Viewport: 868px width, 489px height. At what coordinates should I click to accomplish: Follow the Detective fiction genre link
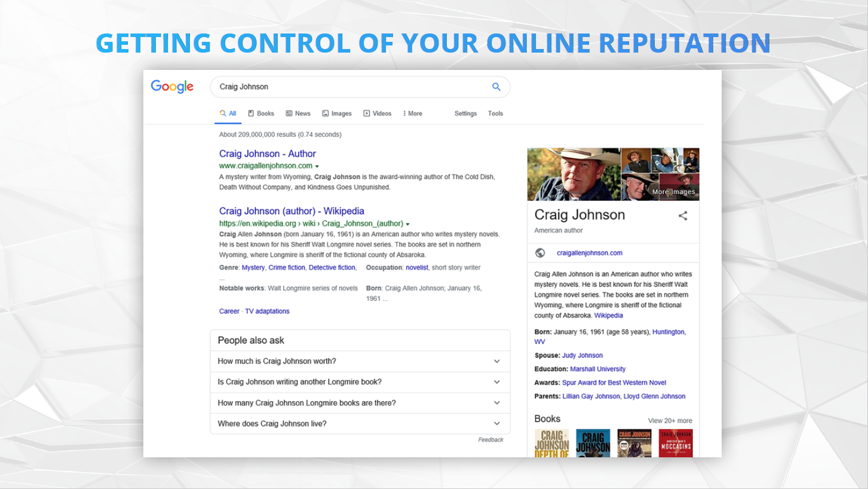[x=332, y=268]
